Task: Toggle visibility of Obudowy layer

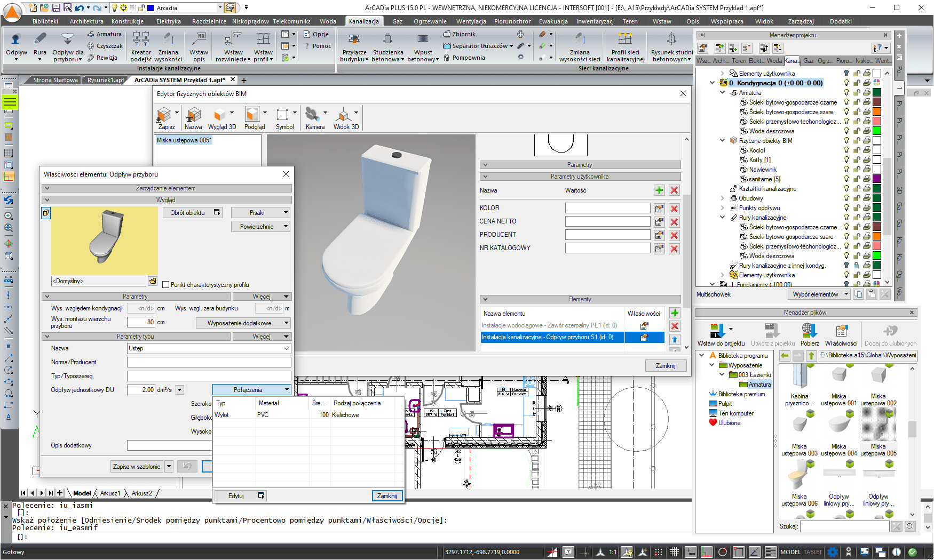Action: (846, 198)
